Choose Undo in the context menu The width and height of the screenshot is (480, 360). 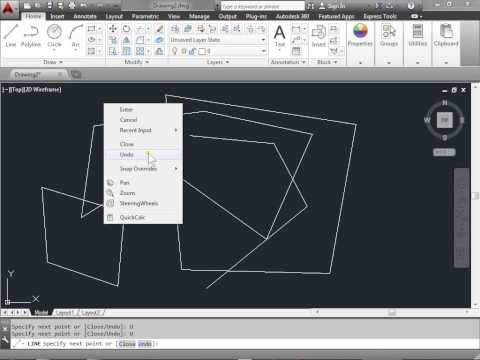143,155
